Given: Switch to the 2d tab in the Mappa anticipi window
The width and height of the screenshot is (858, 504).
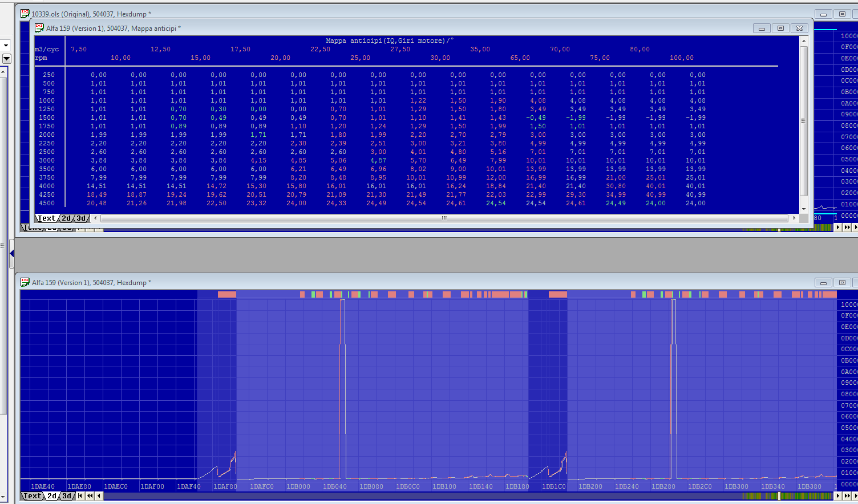Looking at the screenshot, I should point(66,218).
